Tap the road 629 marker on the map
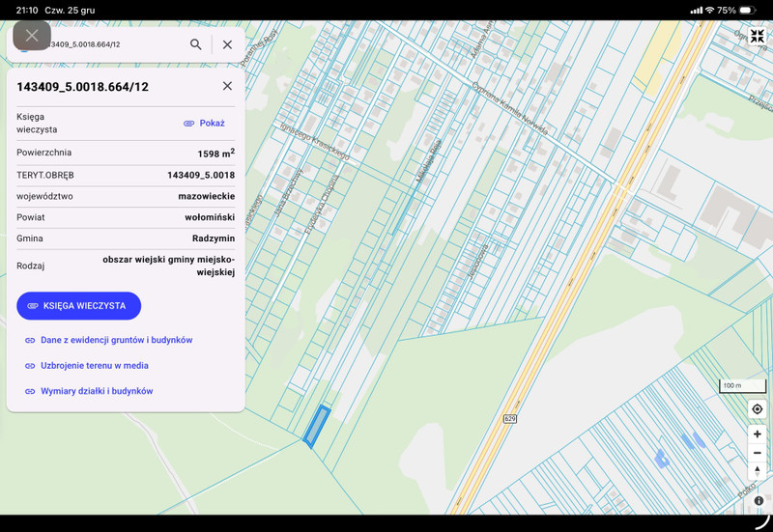The height and width of the screenshot is (532, 773). (x=509, y=418)
